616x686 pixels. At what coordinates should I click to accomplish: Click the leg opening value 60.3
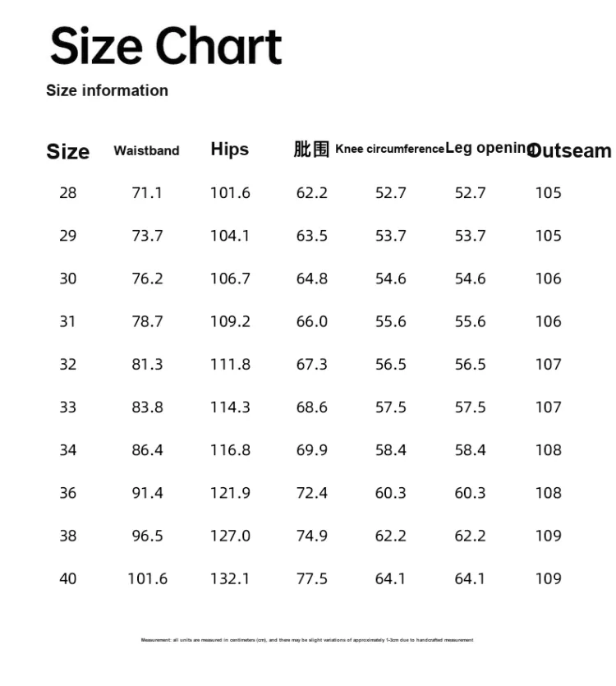[470, 493]
